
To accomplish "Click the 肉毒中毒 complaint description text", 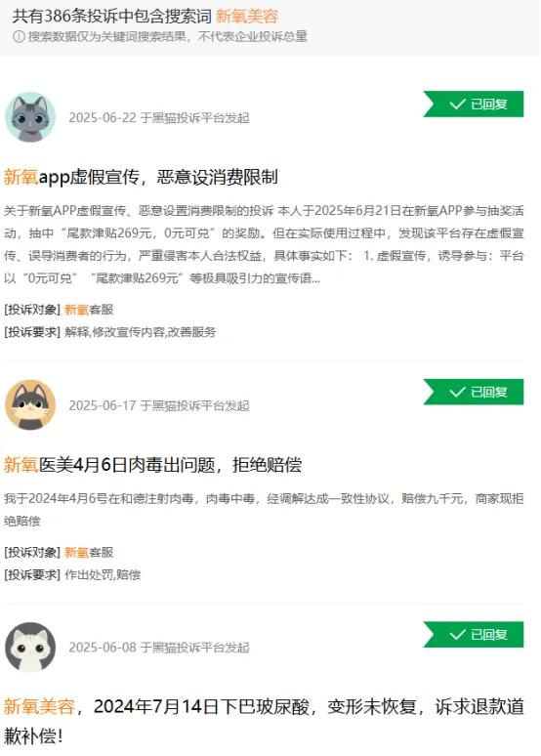I will coord(264,510).
